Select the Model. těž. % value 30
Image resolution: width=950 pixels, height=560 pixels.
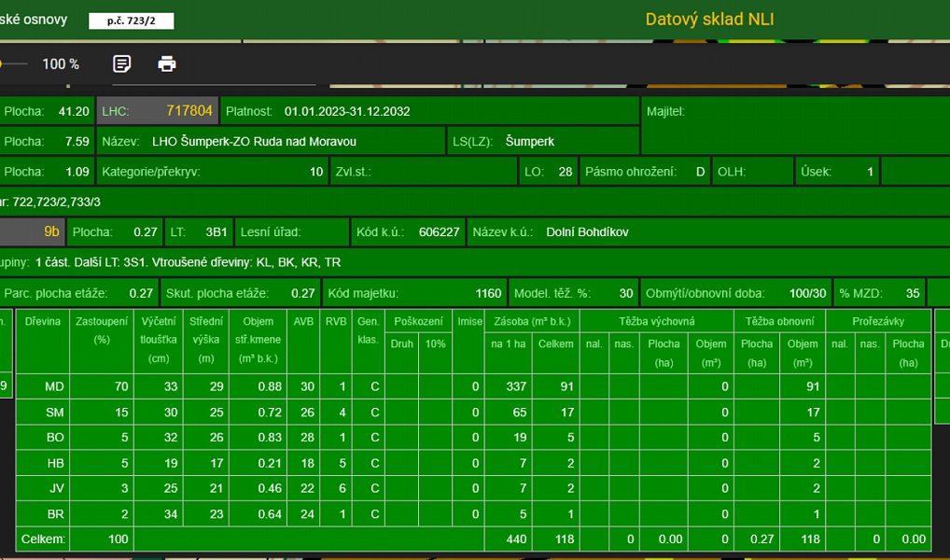coord(626,293)
